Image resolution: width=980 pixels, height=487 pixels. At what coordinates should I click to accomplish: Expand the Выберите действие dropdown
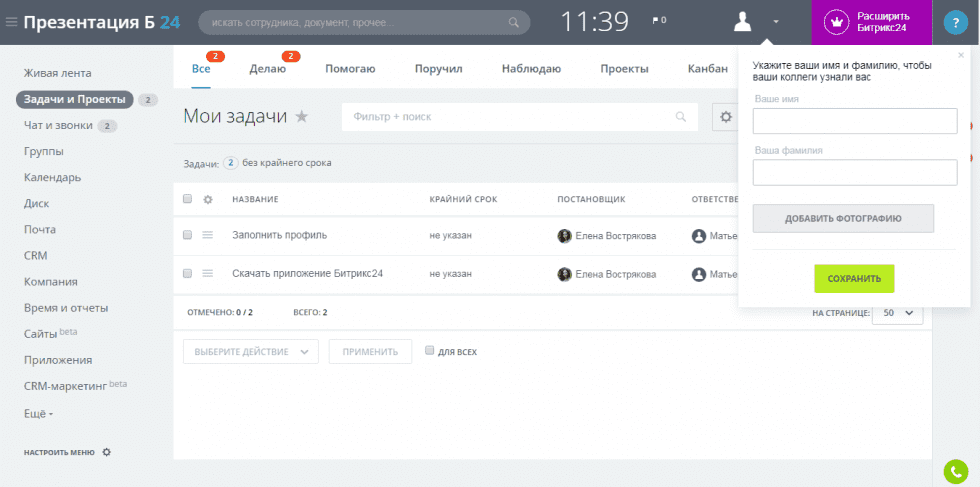(x=250, y=352)
